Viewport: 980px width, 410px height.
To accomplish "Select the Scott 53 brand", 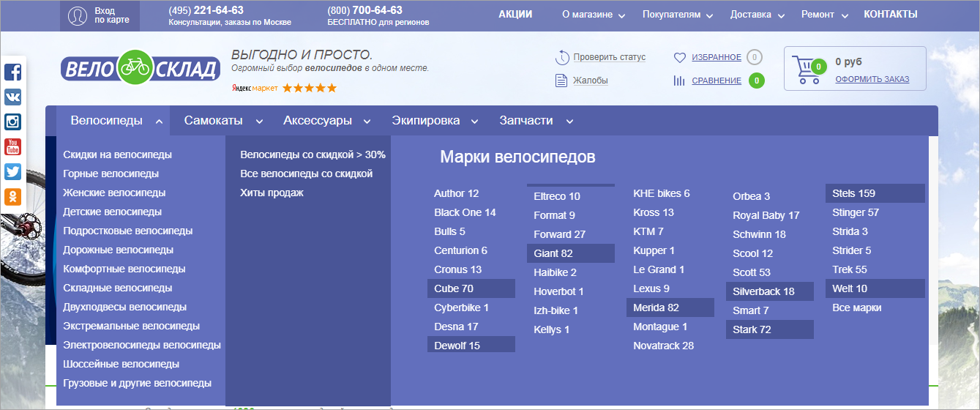I will (752, 272).
